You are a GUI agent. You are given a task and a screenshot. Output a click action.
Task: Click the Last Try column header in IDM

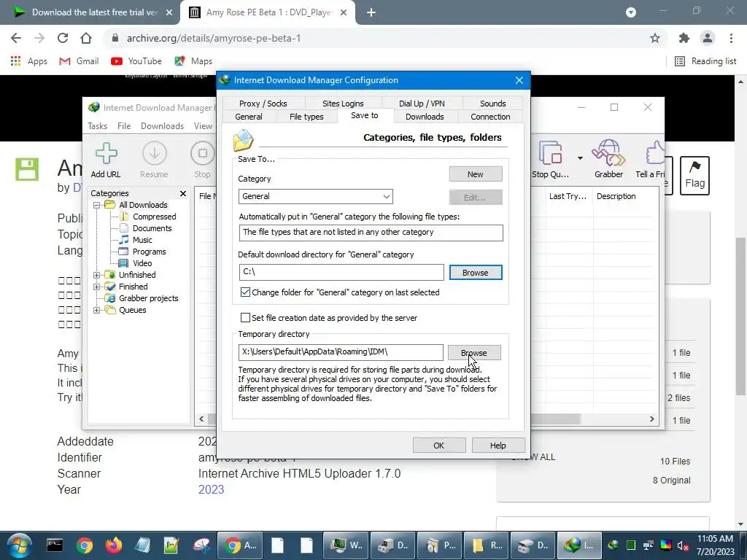click(x=568, y=196)
